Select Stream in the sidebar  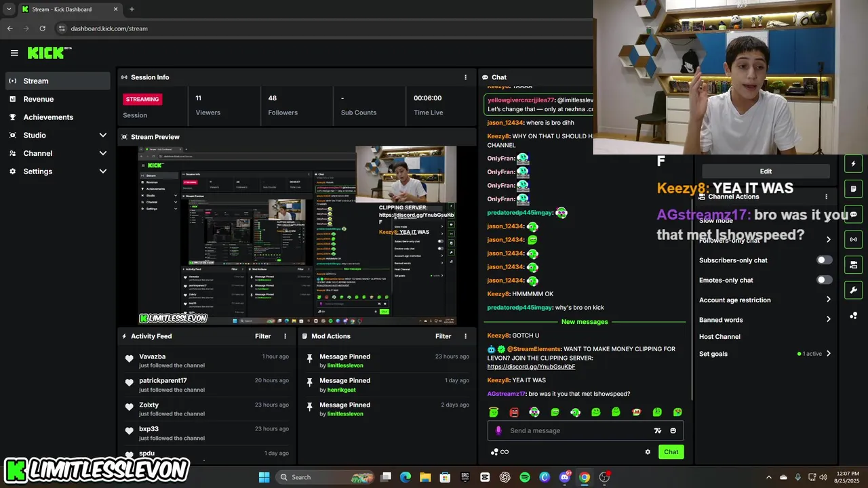[x=57, y=81]
